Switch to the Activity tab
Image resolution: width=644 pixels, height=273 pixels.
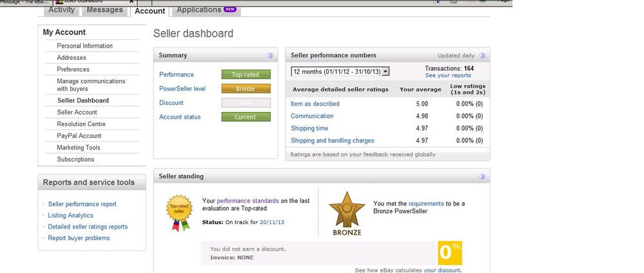(62, 10)
